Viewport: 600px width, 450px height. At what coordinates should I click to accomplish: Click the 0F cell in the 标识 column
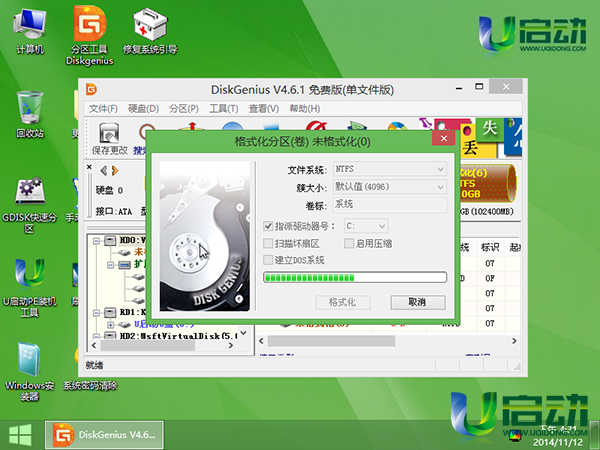click(x=490, y=278)
